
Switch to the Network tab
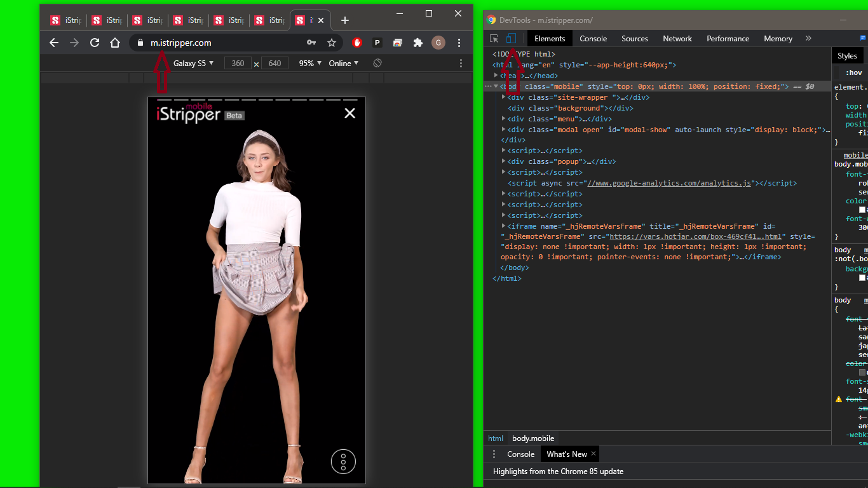pyautogui.click(x=677, y=39)
